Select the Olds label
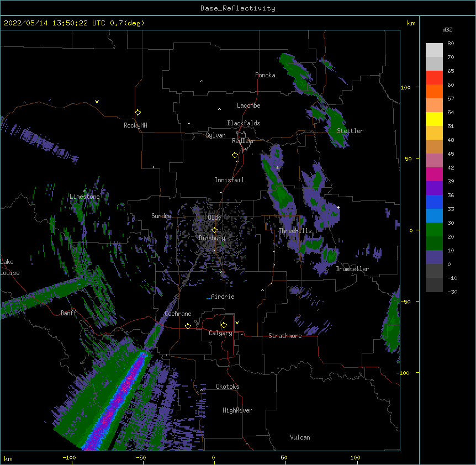The width and height of the screenshot is (476, 465). [214, 218]
